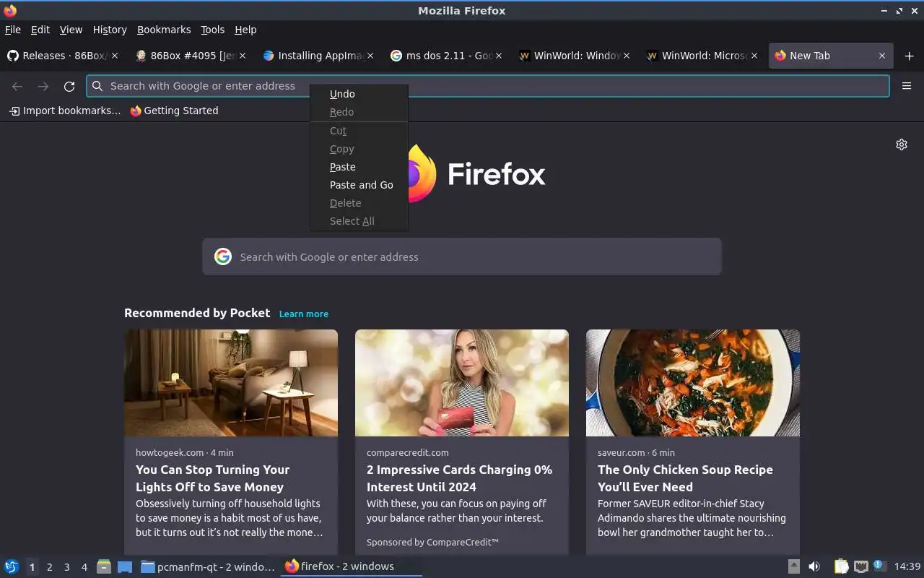Open Getting Started bookmark
This screenshot has width=924, height=578.
point(174,111)
